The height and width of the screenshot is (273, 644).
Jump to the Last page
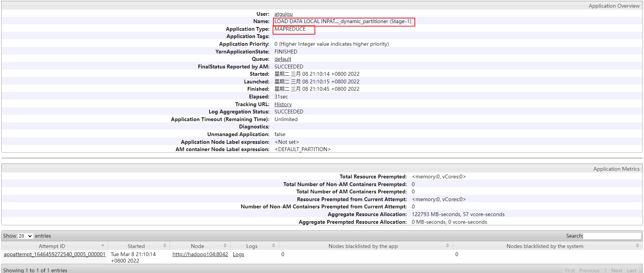631,270
